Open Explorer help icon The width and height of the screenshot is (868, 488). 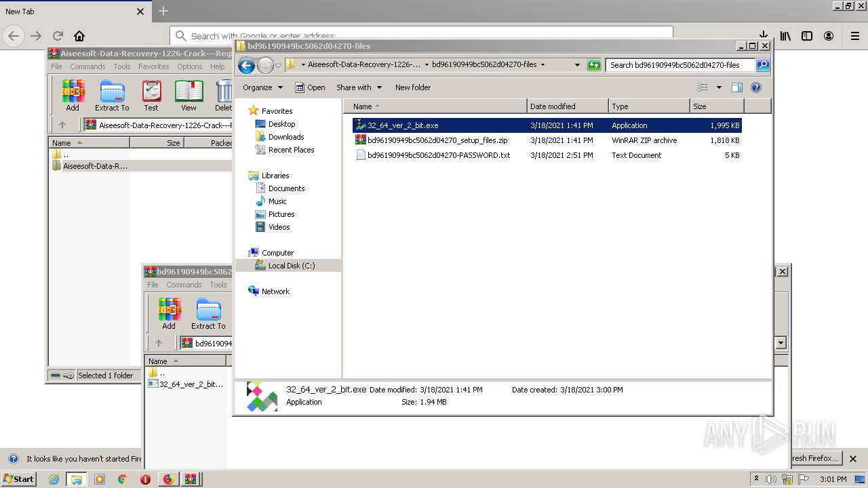tap(756, 87)
